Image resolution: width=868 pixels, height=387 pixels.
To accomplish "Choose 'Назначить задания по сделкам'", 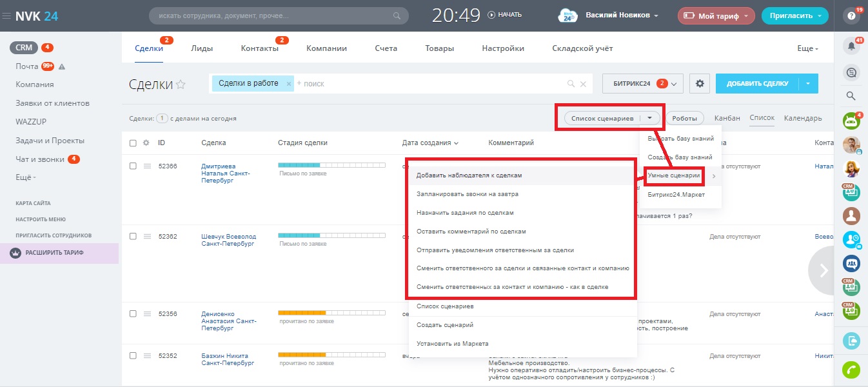I will point(522,212).
